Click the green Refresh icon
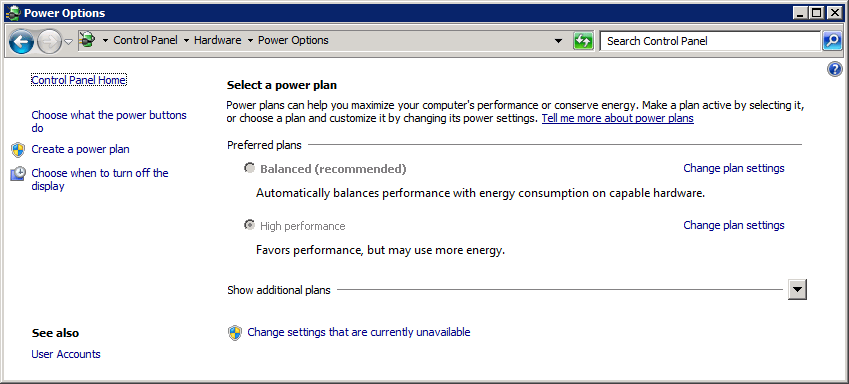This screenshot has width=849, height=384. [583, 41]
